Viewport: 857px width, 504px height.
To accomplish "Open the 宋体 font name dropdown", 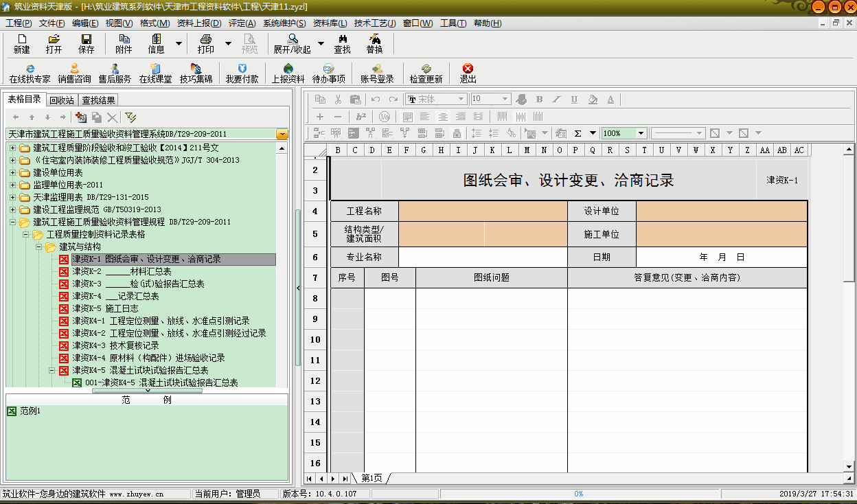I will coord(461,100).
